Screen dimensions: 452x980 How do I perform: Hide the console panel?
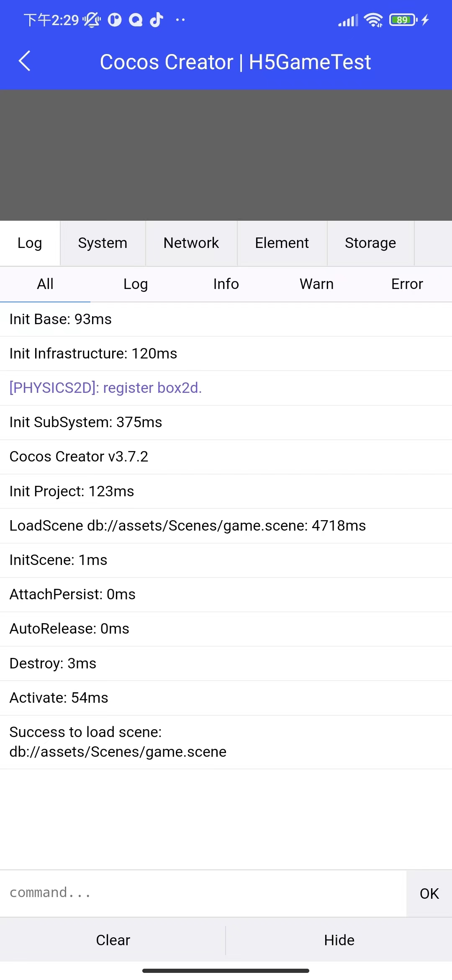point(339,940)
